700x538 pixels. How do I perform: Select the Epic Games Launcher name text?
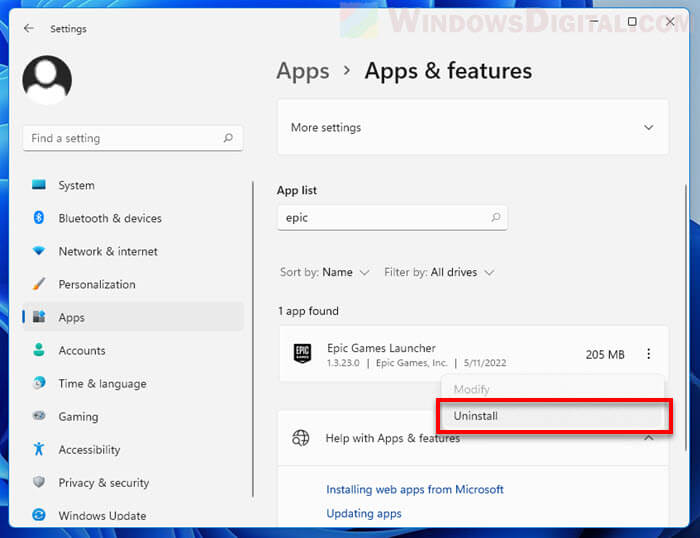point(381,348)
